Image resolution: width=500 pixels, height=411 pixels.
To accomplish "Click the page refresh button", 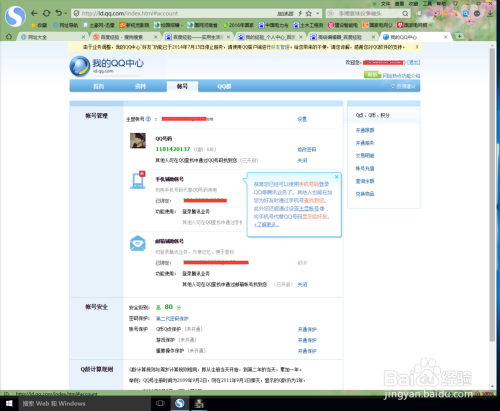I will 46,13.
